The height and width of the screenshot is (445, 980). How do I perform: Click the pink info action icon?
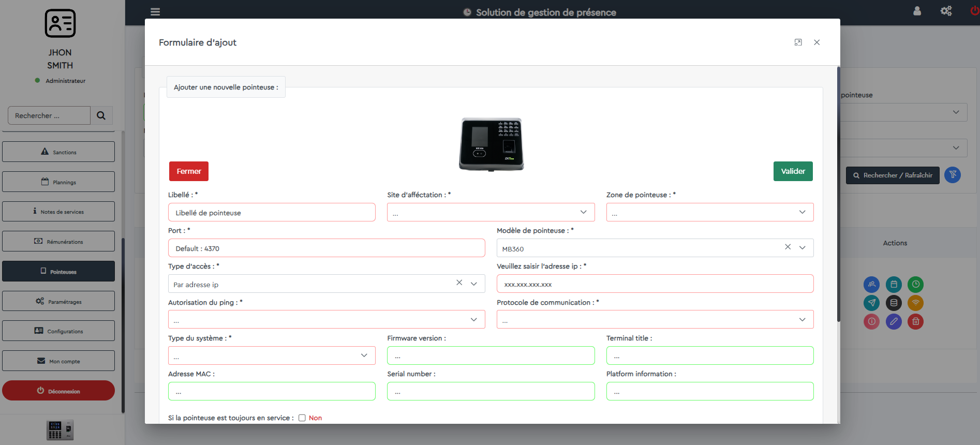pos(871,321)
